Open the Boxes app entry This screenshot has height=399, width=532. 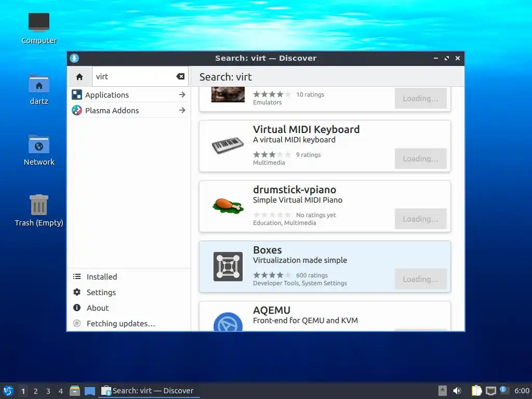(x=325, y=267)
